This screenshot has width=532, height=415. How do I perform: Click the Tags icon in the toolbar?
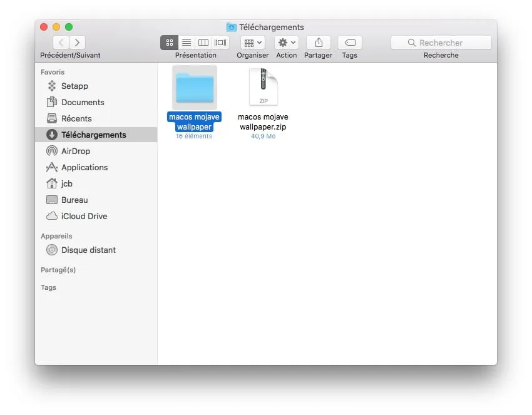(349, 42)
